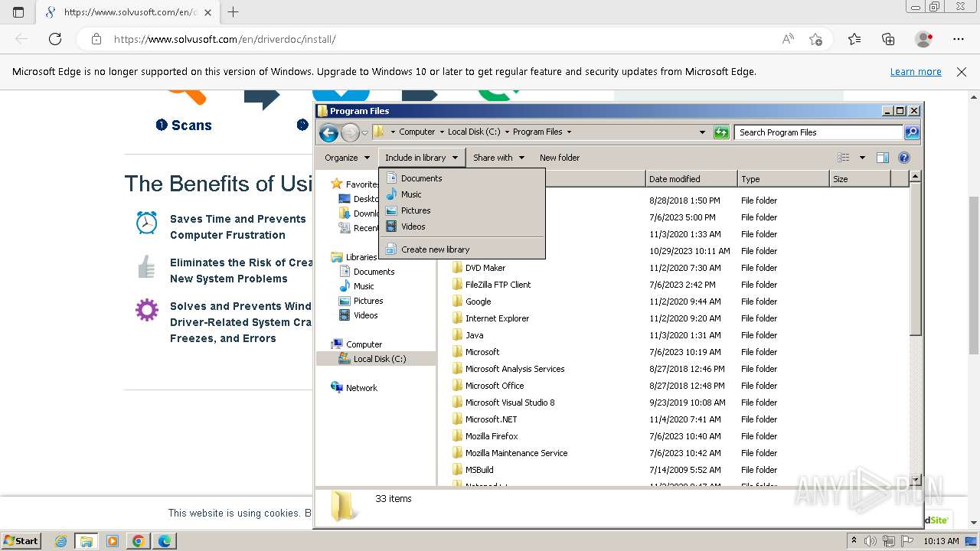The width and height of the screenshot is (980, 551).
Task: Open the Edge tab actions menu icon
Action: tap(18, 11)
